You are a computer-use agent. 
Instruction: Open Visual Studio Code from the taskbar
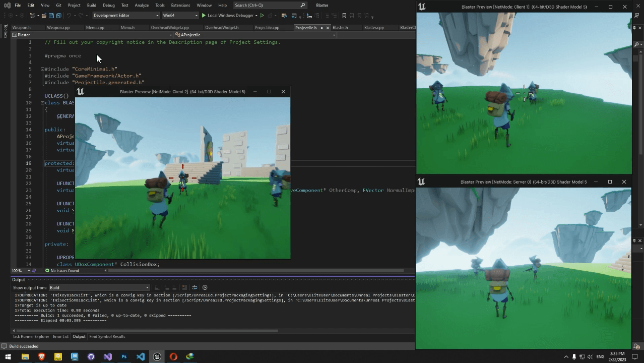point(141,356)
